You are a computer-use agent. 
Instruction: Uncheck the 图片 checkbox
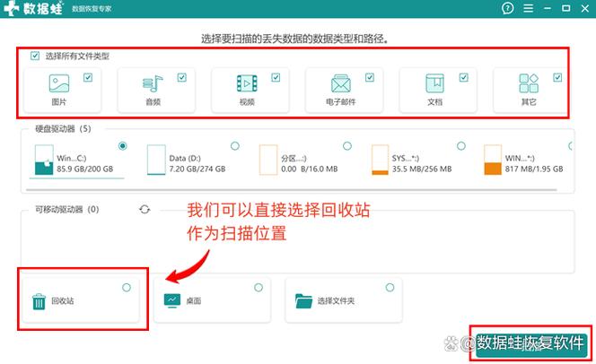pos(88,77)
